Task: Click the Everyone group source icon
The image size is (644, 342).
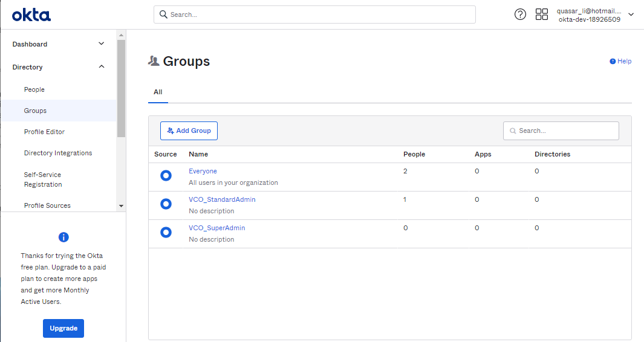Action: (166, 176)
